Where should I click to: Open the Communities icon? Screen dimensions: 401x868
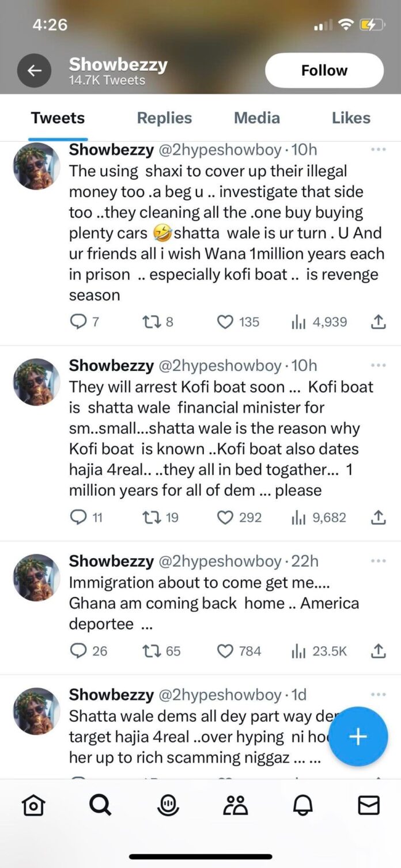click(x=234, y=805)
